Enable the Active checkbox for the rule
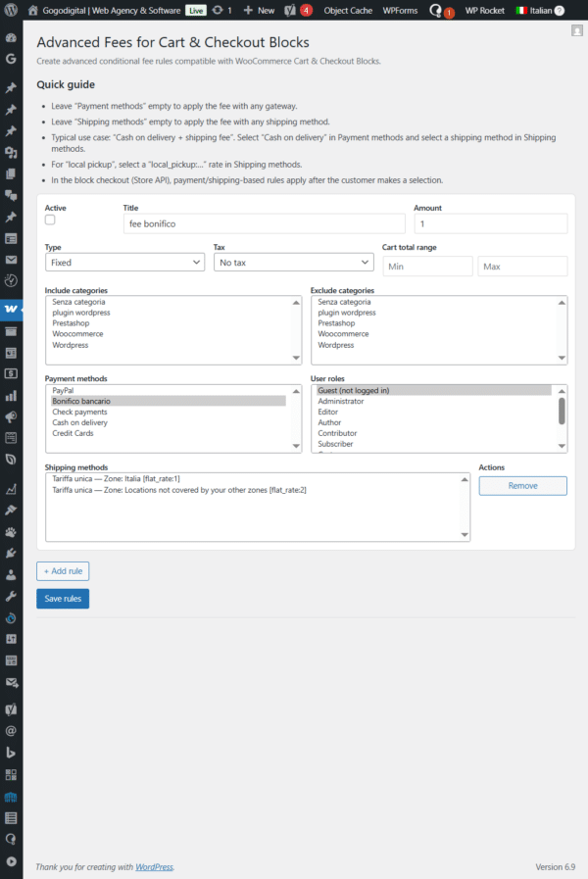This screenshot has height=879, width=588. pos(50,220)
